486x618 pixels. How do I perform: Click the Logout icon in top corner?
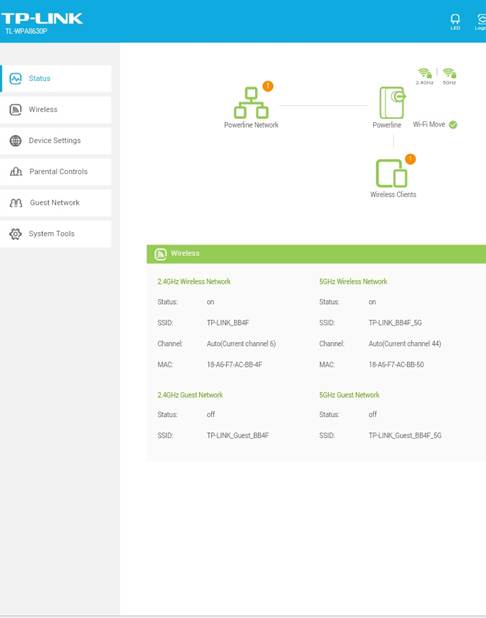[x=481, y=22]
